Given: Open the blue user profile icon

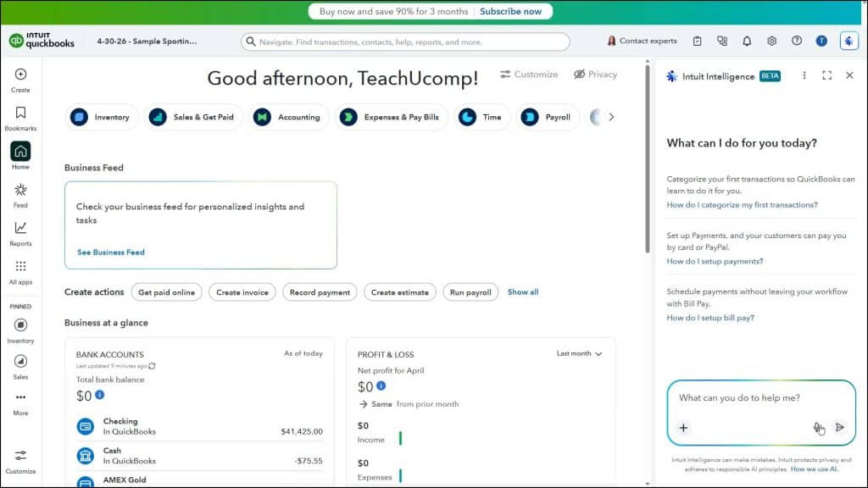Looking at the screenshot, I should [x=821, y=41].
